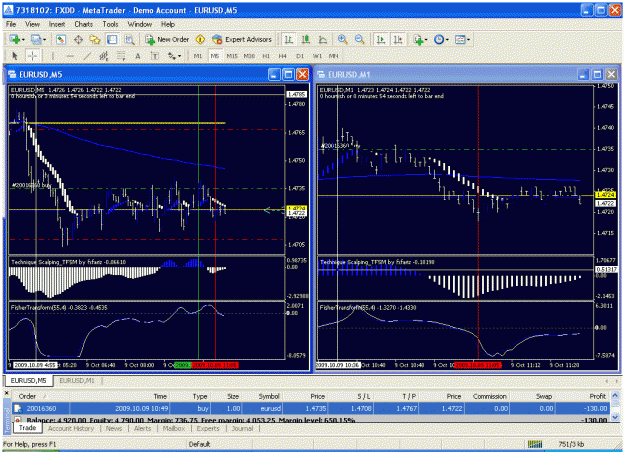
Task: Open the Tools menu
Action: [x=110, y=24]
